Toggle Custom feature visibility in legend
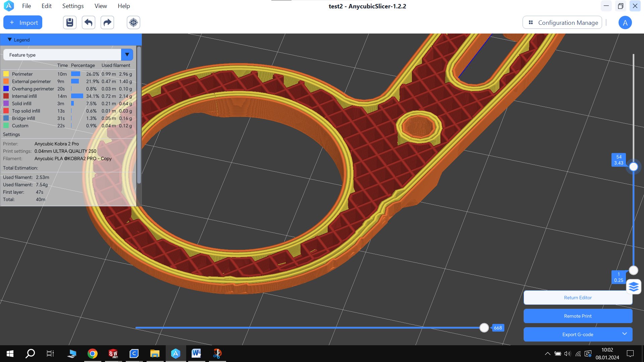This screenshot has width=644, height=362. coord(6,126)
